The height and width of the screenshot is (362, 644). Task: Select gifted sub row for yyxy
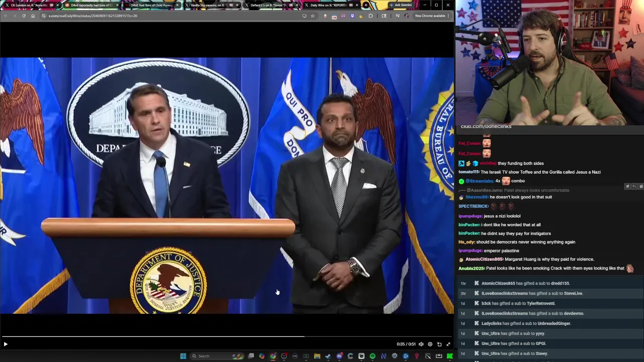[x=551, y=333]
